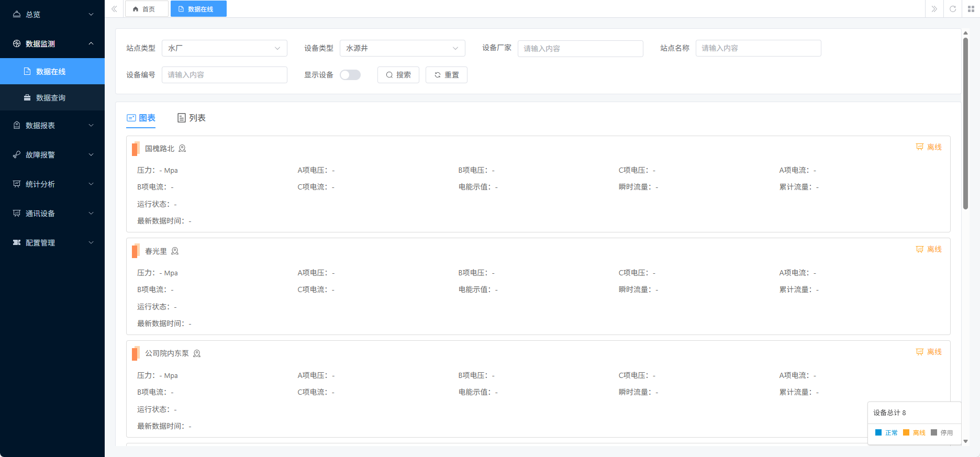Switch to the 列表 tab
Screen dimensions: 980x457
tap(192, 118)
